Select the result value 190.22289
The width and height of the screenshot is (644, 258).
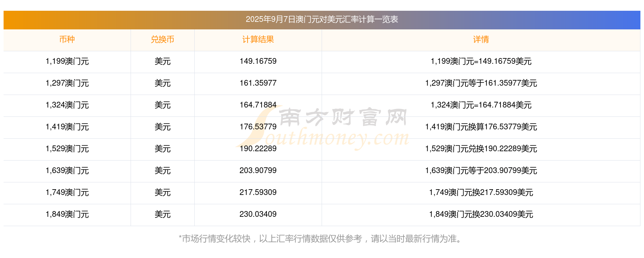pos(258,149)
